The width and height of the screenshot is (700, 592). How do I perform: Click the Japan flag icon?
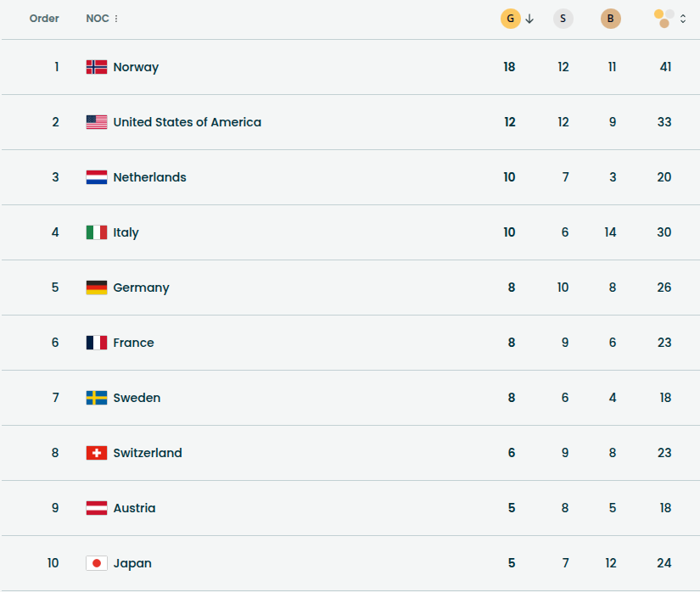[97, 563]
